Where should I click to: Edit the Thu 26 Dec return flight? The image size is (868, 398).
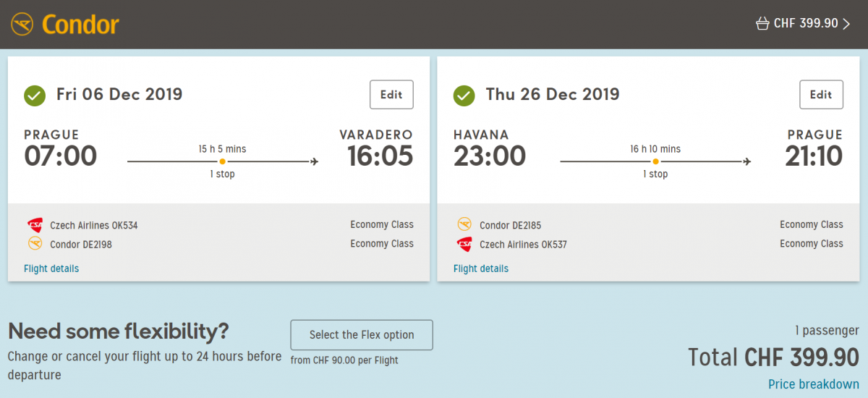coord(821,95)
